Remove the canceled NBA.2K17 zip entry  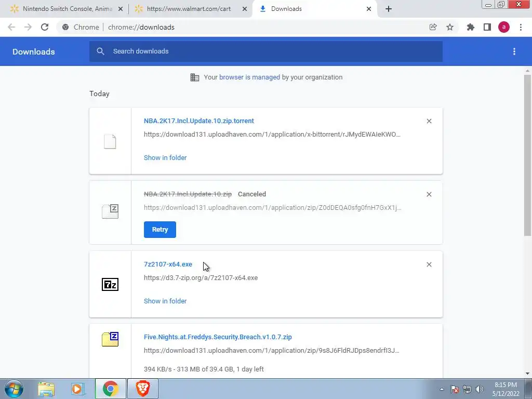pos(429,194)
